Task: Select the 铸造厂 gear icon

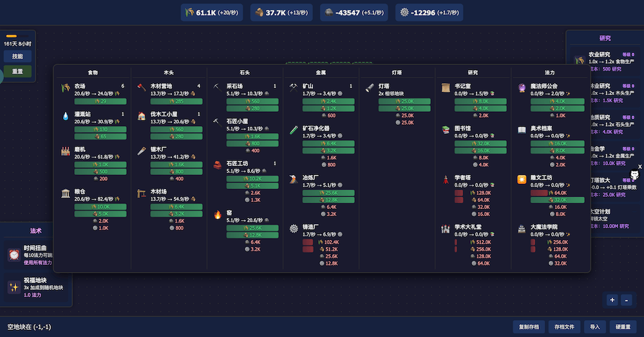Action: tap(294, 230)
